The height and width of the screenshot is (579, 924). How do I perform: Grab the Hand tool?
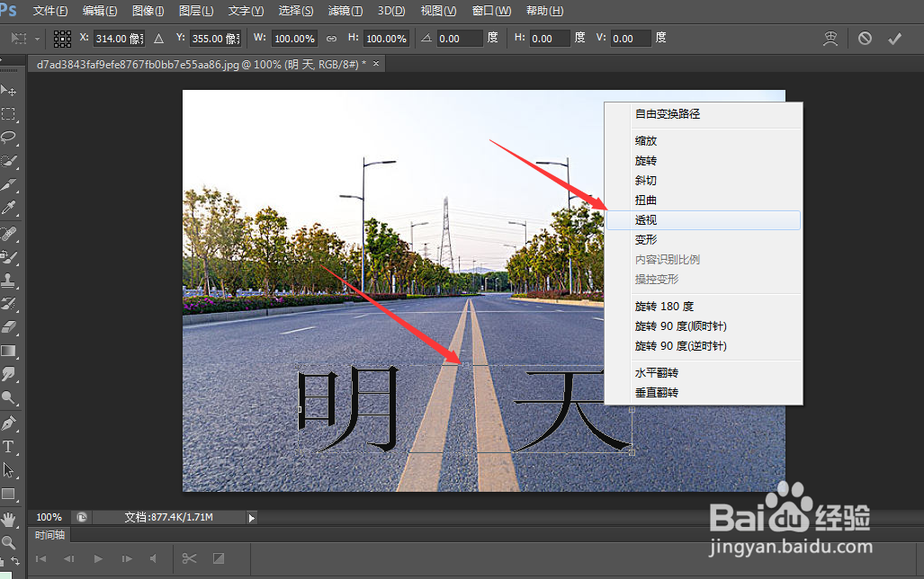[x=10, y=518]
